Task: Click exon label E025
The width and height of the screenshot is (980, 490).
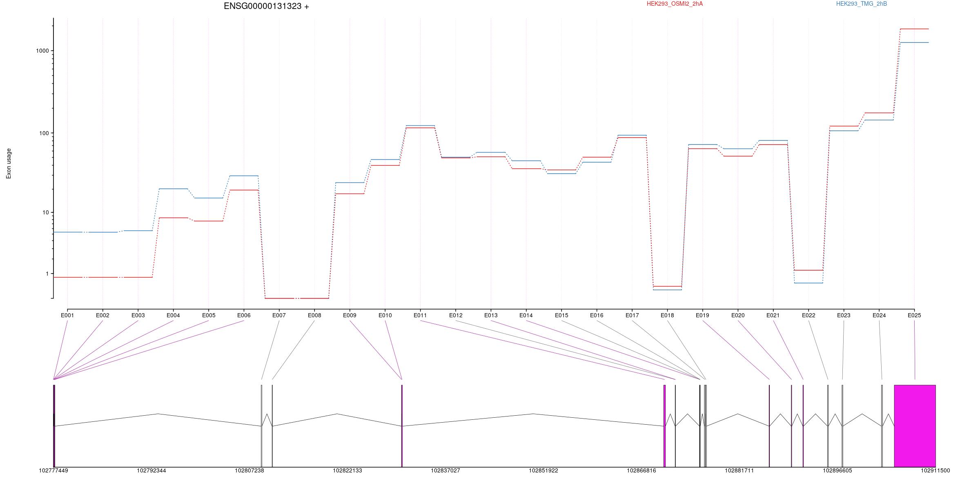Action: (x=914, y=315)
